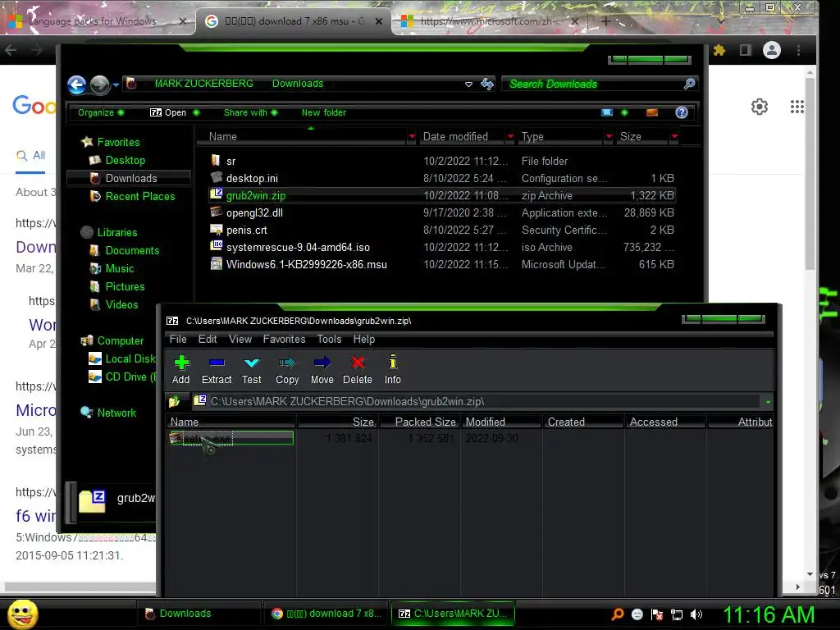The image size is (840, 630).
Task: Open the Size column filter dropdown
Action: [x=674, y=137]
